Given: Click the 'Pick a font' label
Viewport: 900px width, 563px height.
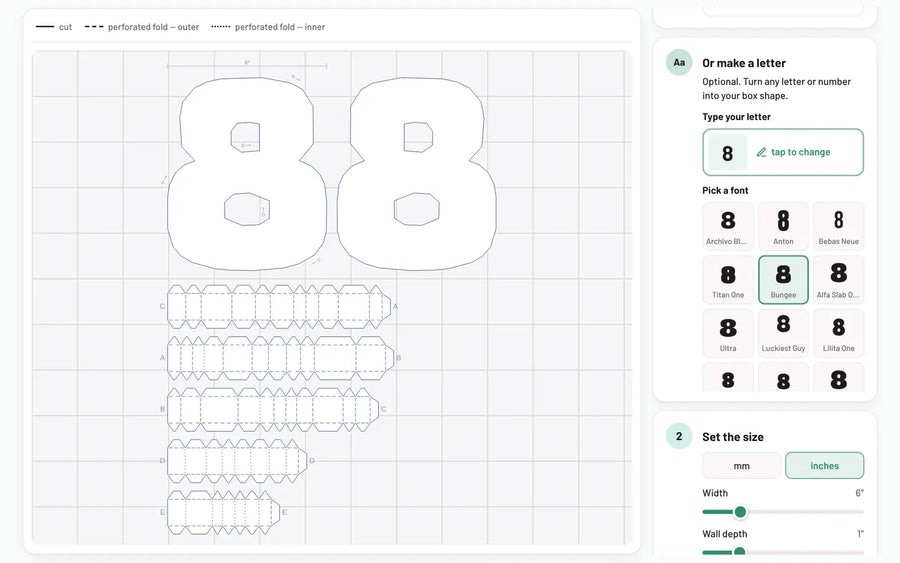Looking at the screenshot, I should coord(725,191).
